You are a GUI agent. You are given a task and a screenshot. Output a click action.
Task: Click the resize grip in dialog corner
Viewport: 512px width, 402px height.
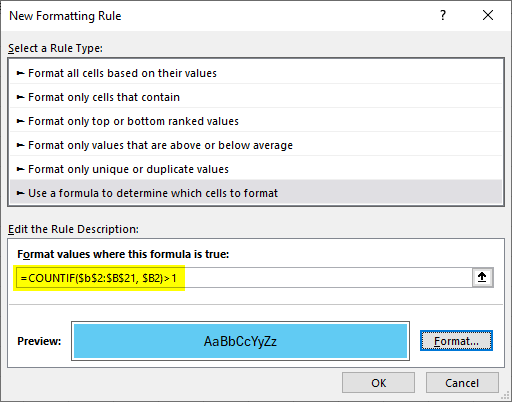505,395
